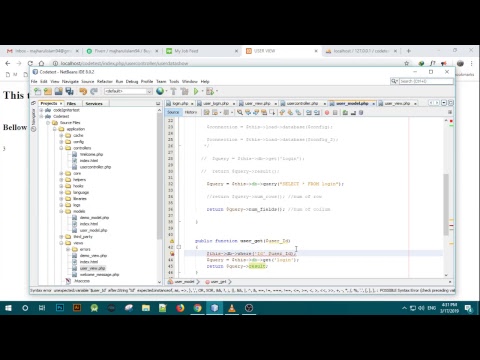Click the New Project toolbar icon
The image size is (480, 360).
(x=48, y=91)
